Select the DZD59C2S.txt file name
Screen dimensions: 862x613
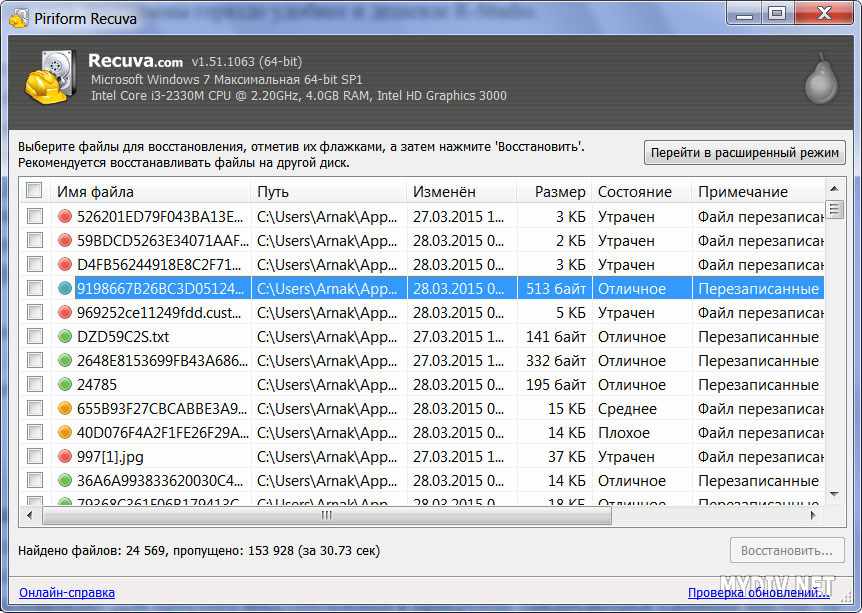123,336
